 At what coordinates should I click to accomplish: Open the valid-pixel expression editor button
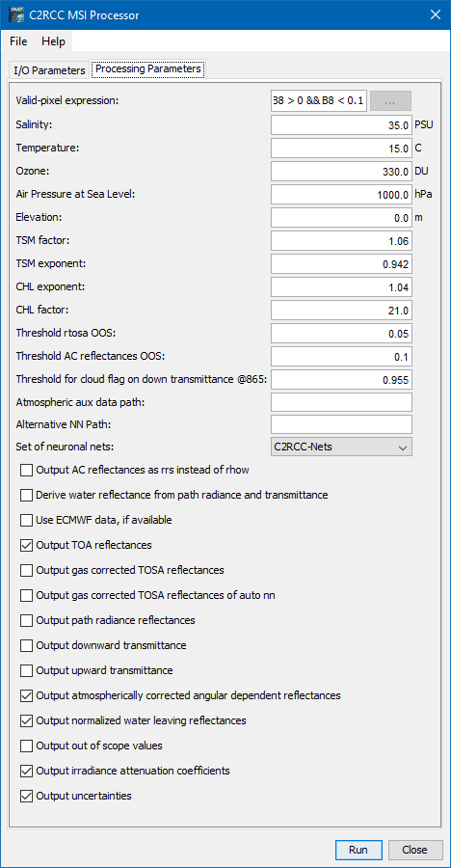point(390,101)
